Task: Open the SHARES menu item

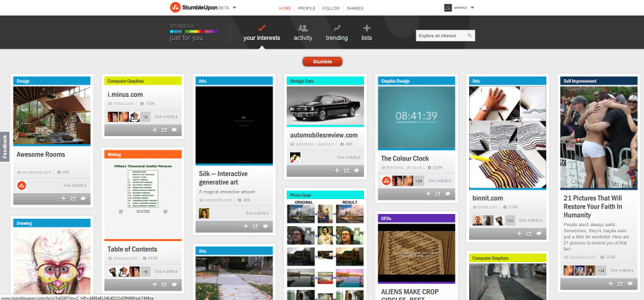Action: pyautogui.click(x=355, y=8)
